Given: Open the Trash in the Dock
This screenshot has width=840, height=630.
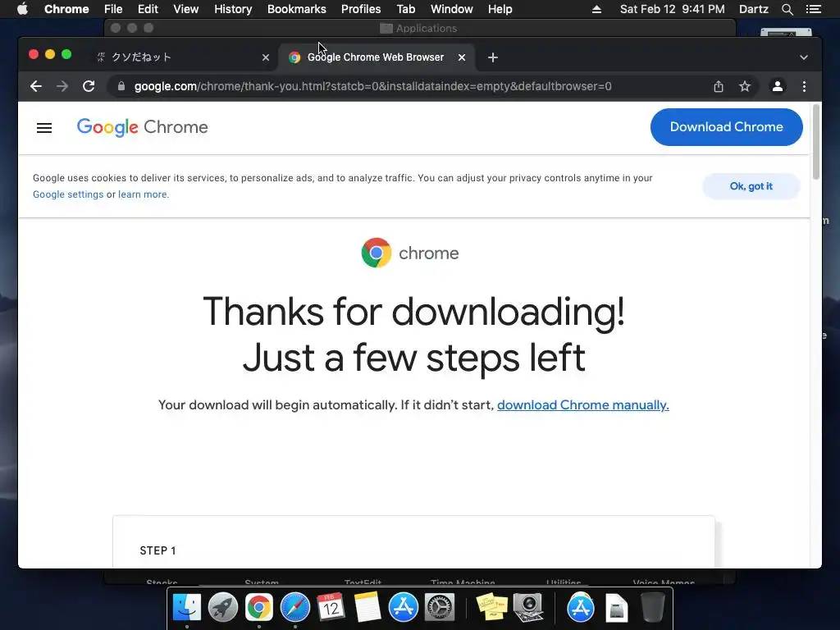Looking at the screenshot, I should click(x=652, y=608).
